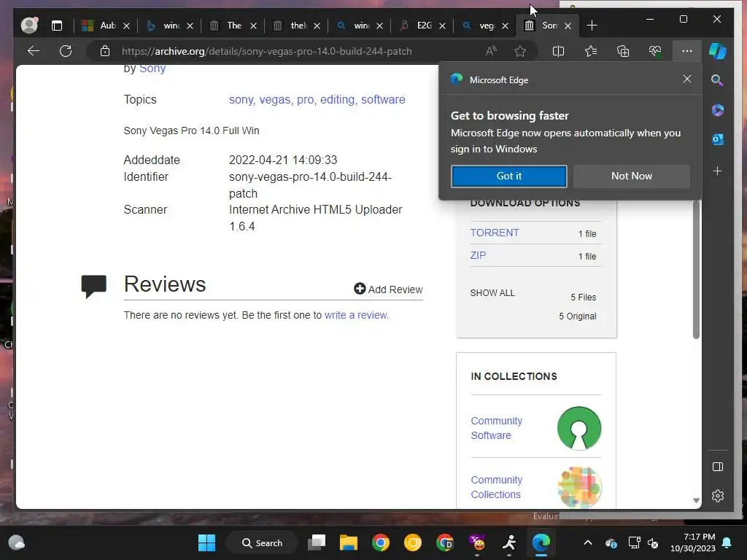Viewport: 747px width, 560px height.
Task: Open the pro topic link
Action: click(x=306, y=99)
